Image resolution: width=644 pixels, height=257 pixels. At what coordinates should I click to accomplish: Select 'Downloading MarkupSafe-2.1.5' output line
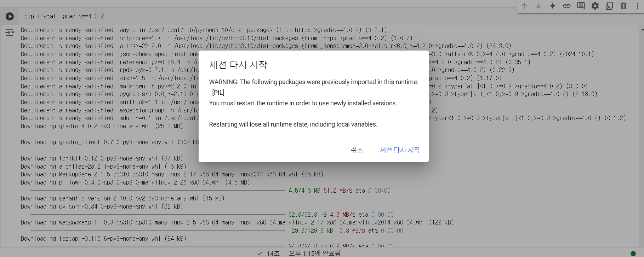172,174
